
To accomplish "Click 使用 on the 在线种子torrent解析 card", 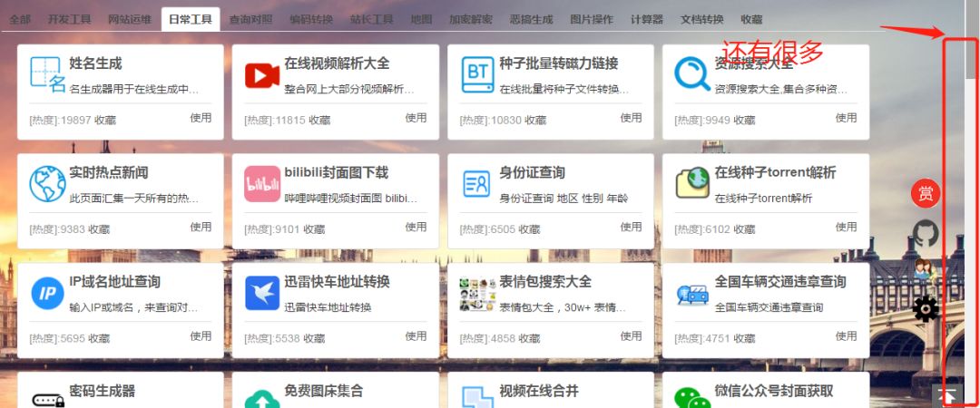I will click(x=847, y=227).
